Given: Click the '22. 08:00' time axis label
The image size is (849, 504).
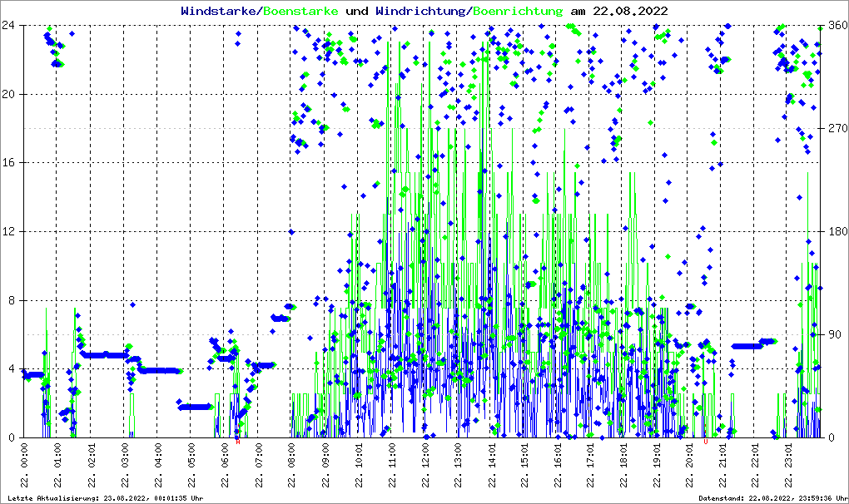Looking at the screenshot, I should click(290, 465).
